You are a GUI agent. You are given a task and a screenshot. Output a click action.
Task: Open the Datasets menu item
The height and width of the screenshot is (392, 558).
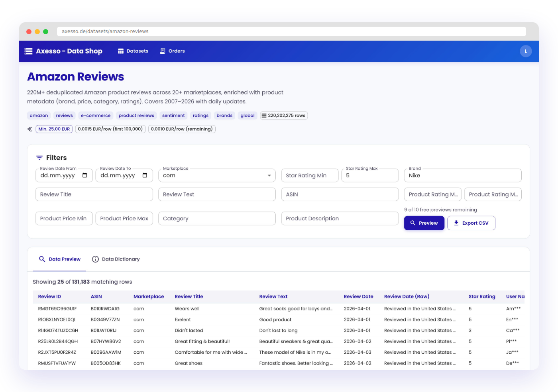pyautogui.click(x=133, y=51)
